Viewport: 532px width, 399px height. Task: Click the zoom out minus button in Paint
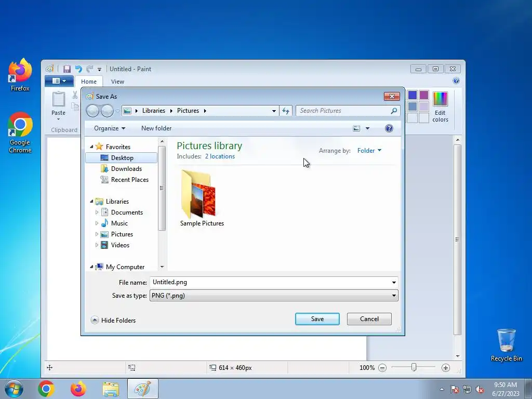tap(382, 368)
